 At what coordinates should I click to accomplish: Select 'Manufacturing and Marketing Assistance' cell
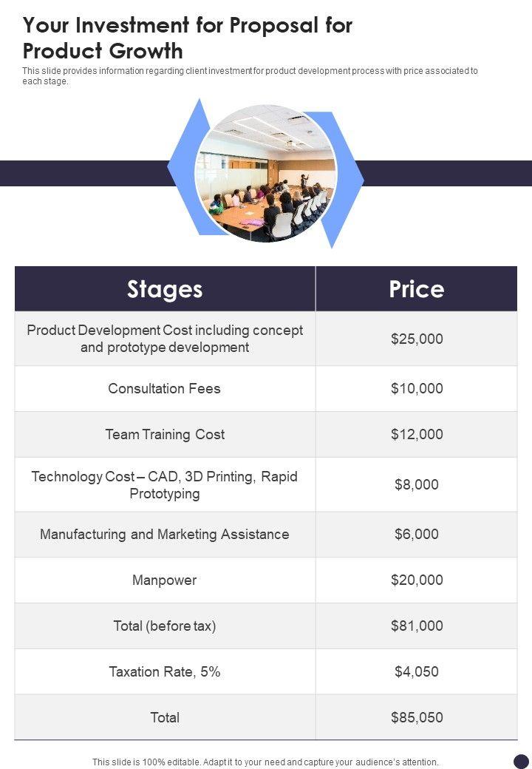tap(165, 534)
